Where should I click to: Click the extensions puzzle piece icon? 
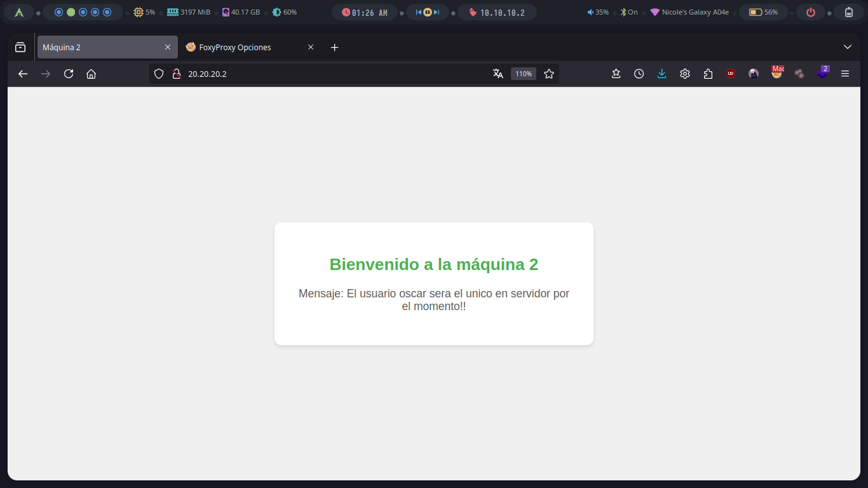708,74
